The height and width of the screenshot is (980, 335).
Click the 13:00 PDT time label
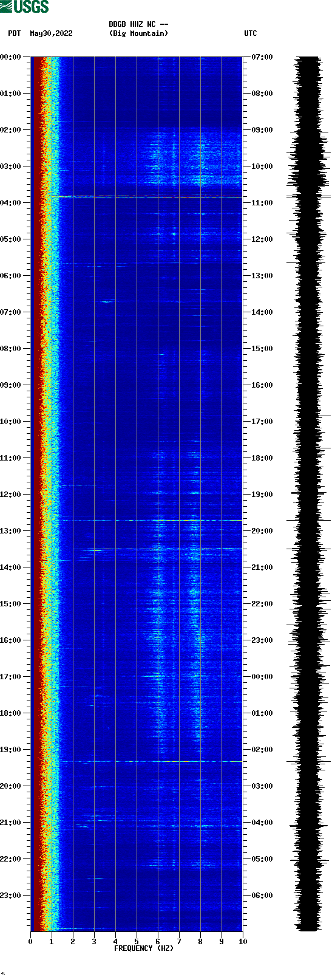pos(11,530)
